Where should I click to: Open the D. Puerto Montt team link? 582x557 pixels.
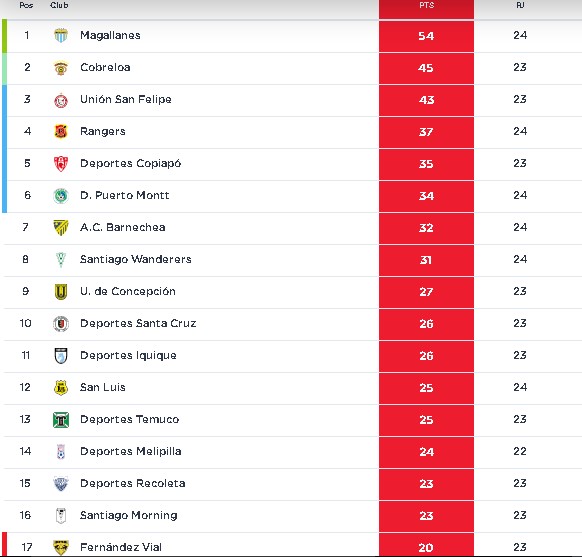125,195
